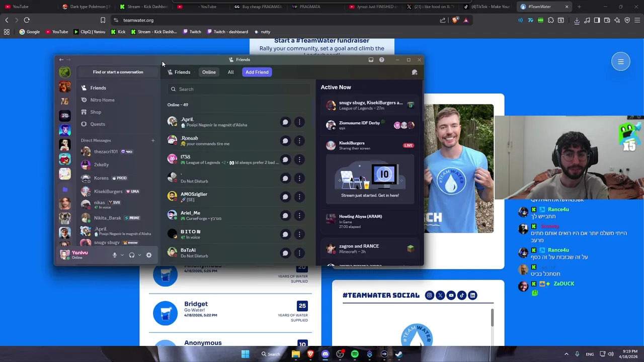The width and height of the screenshot is (644, 362).
Task: Open 2xkelly direct message
Action: (118, 165)
